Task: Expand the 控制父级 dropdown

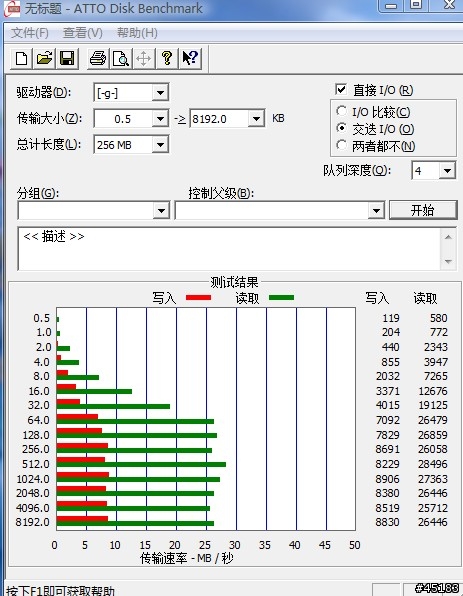Action: 376,211
